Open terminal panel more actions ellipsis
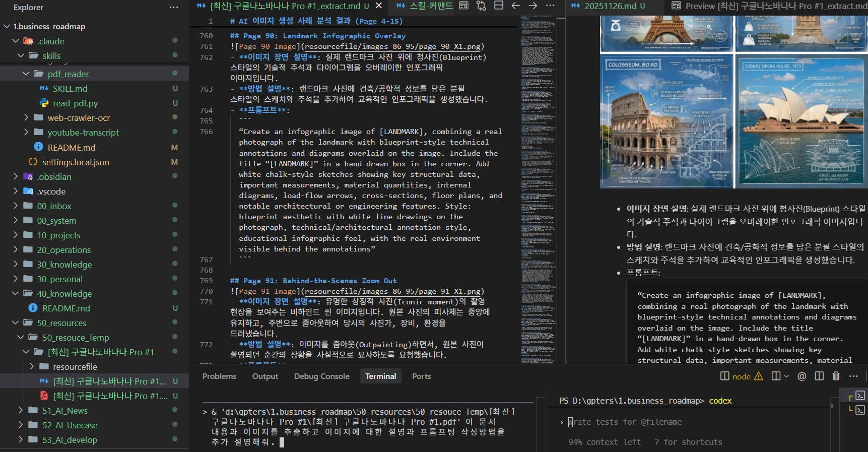 853,376
